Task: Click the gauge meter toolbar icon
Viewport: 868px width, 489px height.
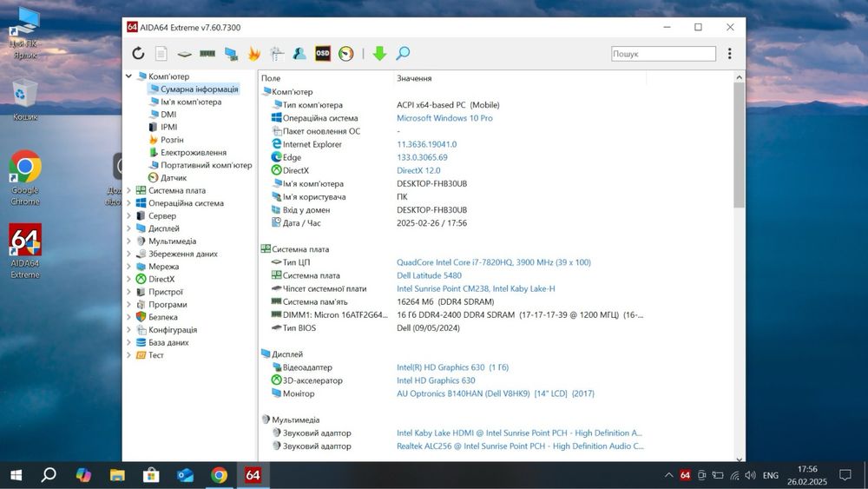Action: pos(346,53)
